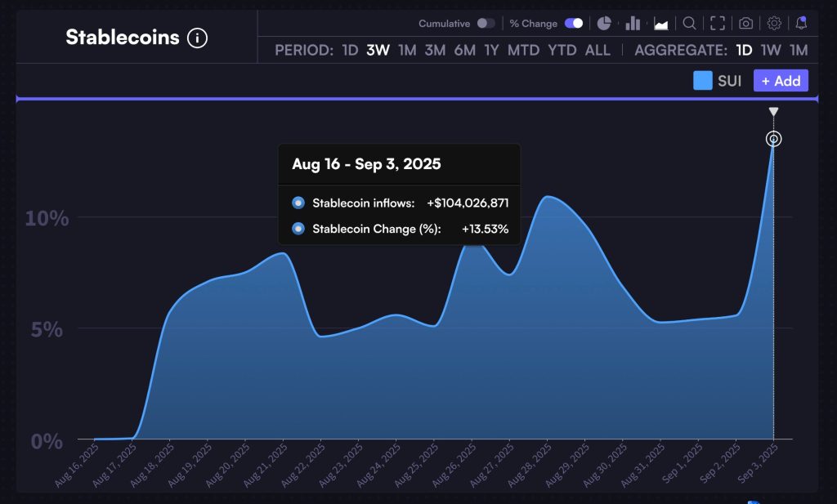Set aggregate to 1W
Screen dimensions: 837x504
point(771,50)
